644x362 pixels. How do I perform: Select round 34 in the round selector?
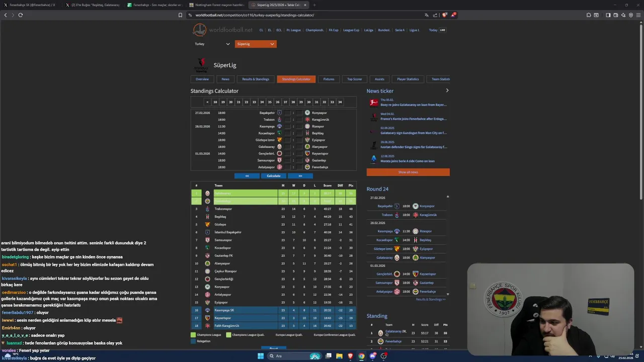click(340, 102)
